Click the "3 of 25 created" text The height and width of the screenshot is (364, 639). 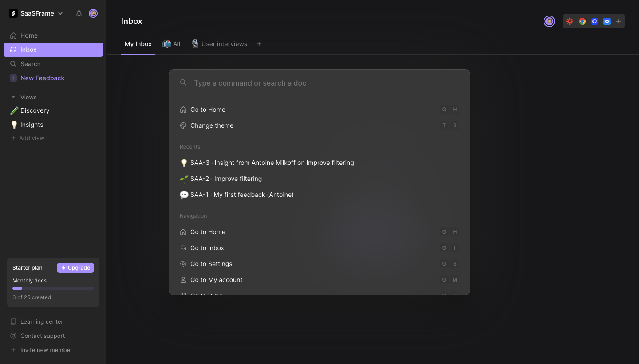[32, 297]
